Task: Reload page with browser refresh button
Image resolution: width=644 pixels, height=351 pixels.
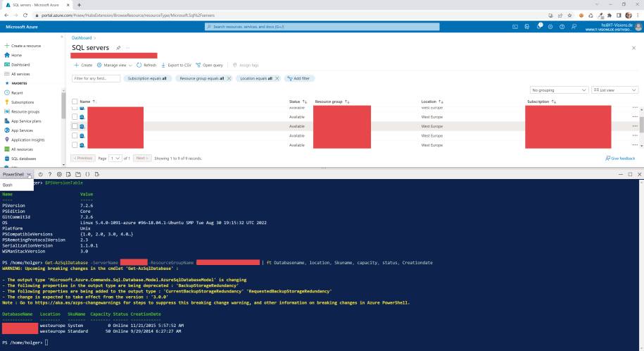Action: 25,16
